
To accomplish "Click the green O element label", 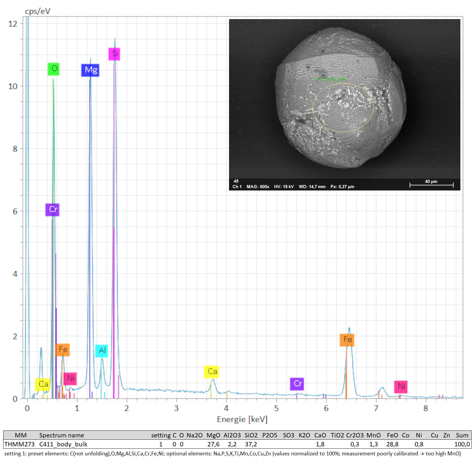I will tap(53, 69).
